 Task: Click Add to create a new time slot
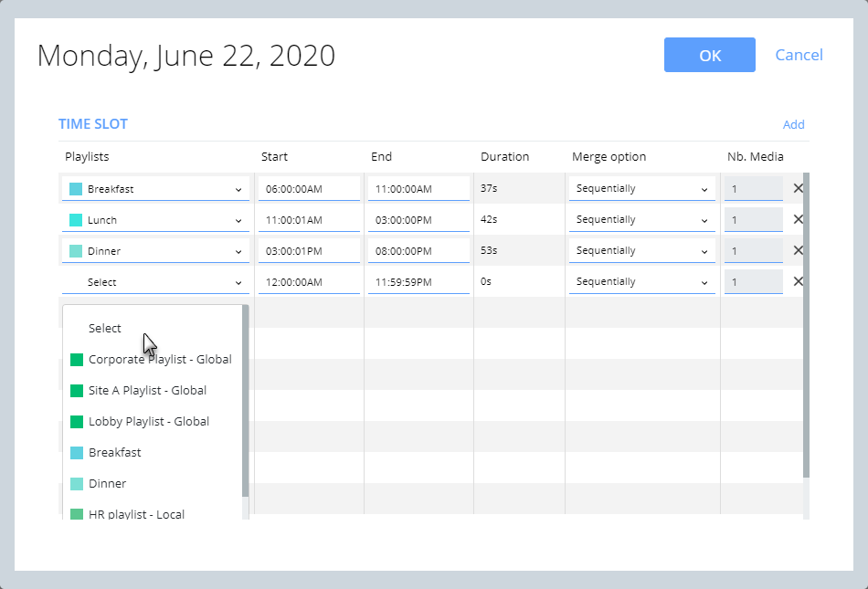[793, 124]
